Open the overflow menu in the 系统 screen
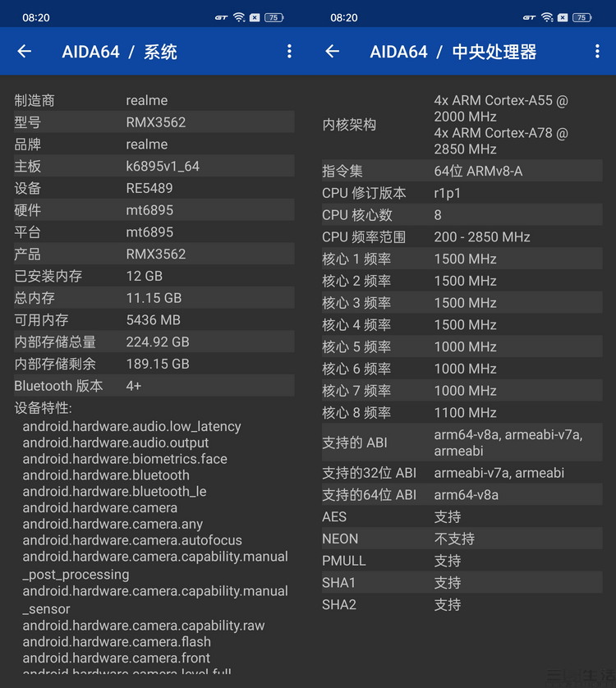 tap(289, 52)
